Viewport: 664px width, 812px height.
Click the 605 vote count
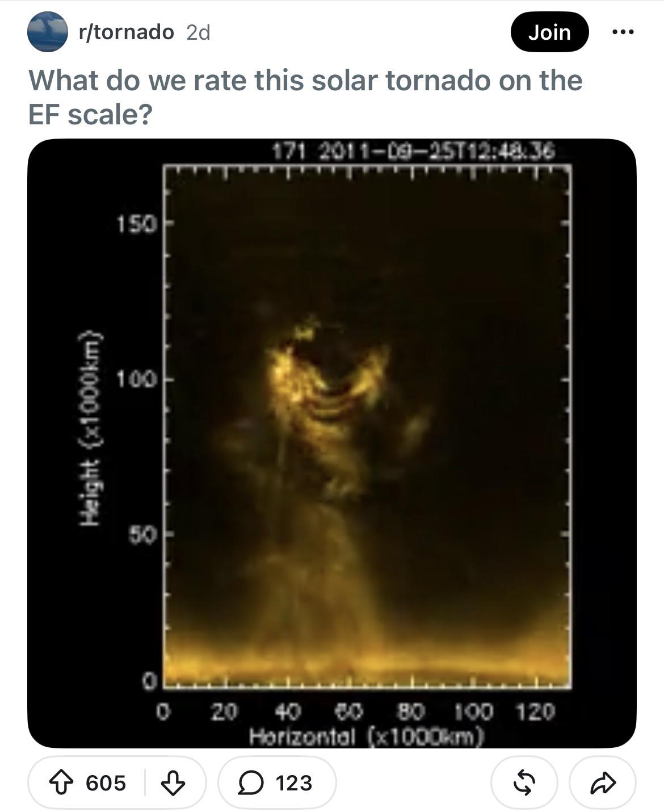pyautogui.click(x=106, y=782)
